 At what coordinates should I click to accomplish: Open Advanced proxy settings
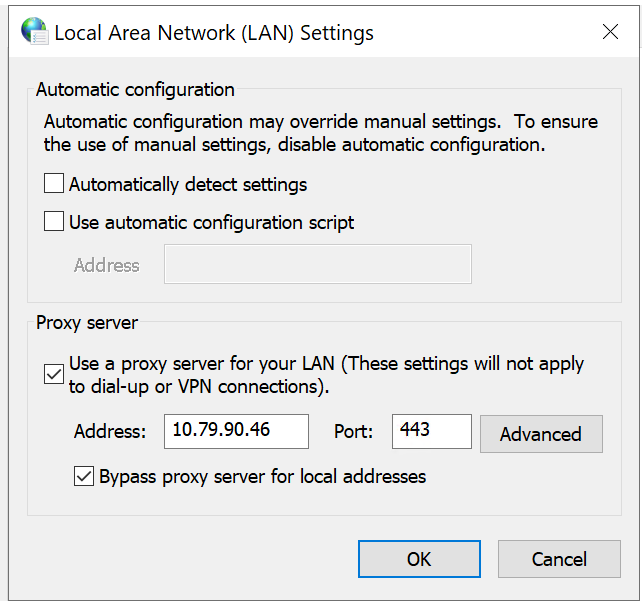pyautogui.click(x=541, y=434)
